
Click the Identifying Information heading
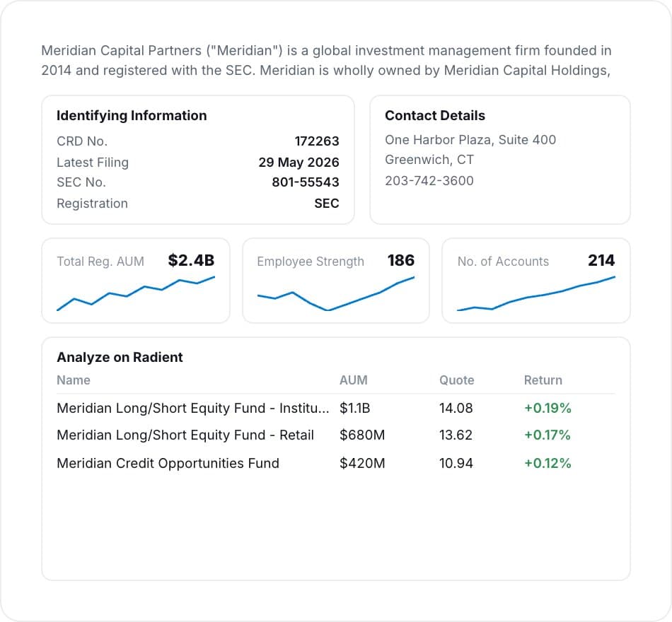point(132,116)
